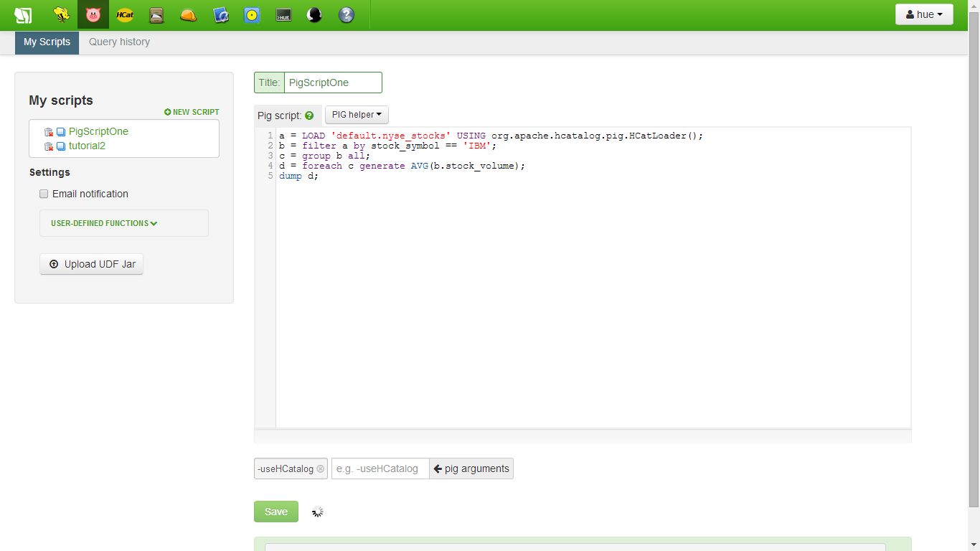Open the Help question-mark icon in top bar
980x551 pixels.
point(347,14)
